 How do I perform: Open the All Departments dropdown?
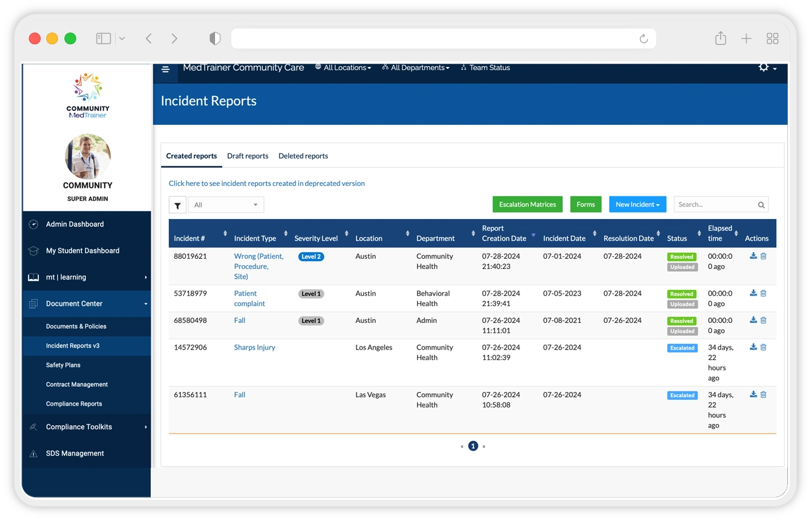pyautogui.click(x=416, y=68)
